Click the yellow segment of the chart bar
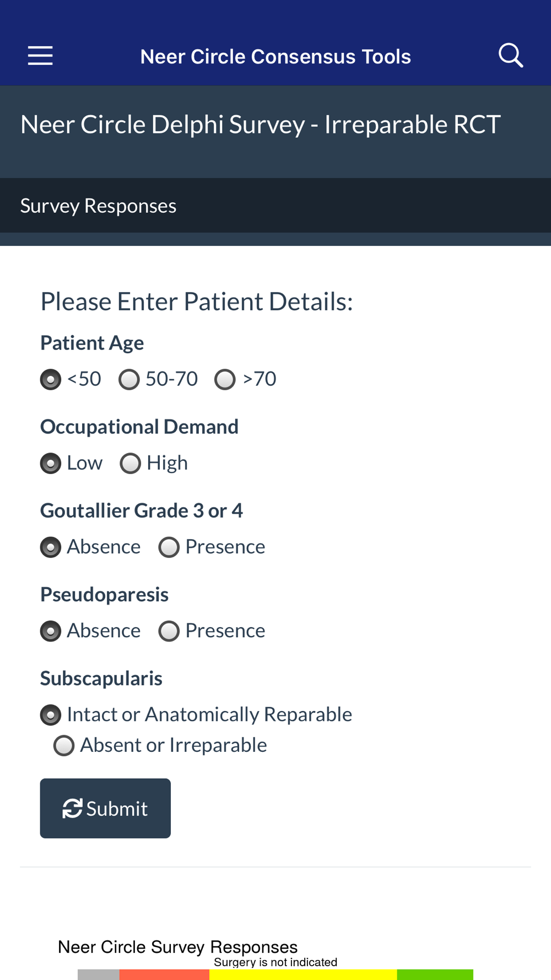551x980 pixels. tap(302, 975)
